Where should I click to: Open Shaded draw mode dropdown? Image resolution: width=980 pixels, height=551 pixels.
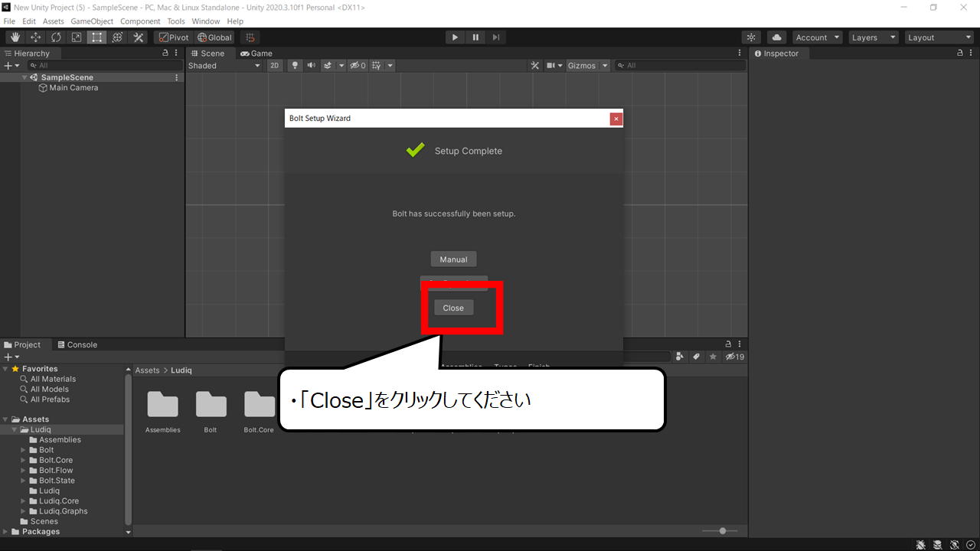click(x=225, y=66)
